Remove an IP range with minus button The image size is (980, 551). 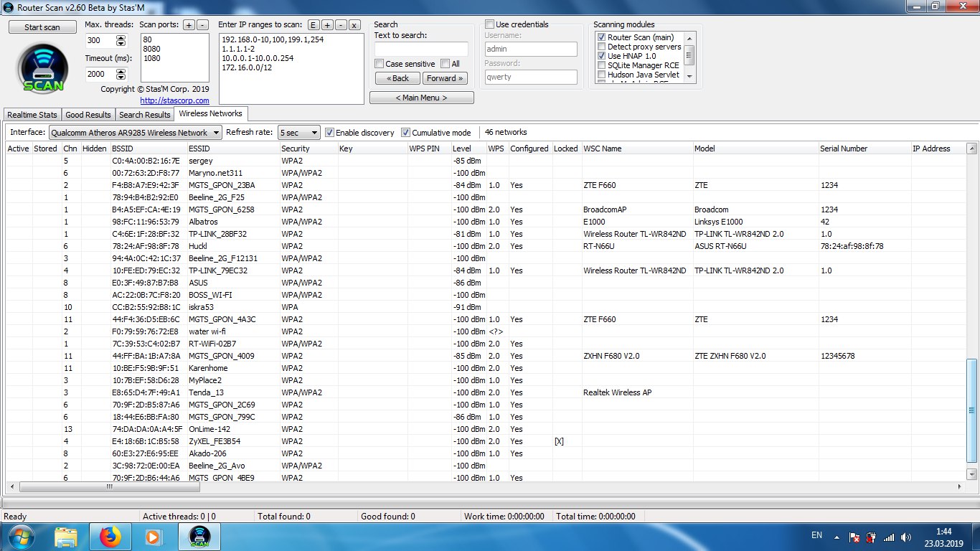coord(340,24)
